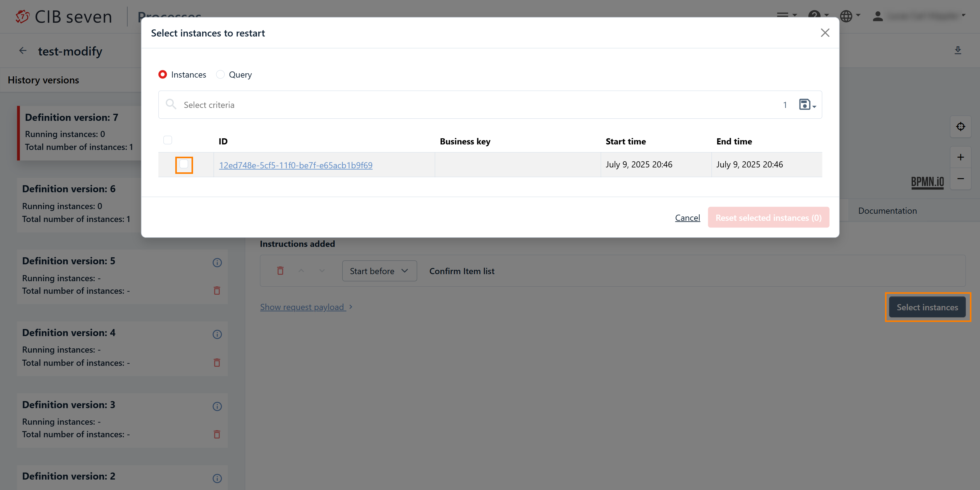The image size is (980, 490).
Task: Click the info icon for Definition version 5
Action: coord(217,262)
